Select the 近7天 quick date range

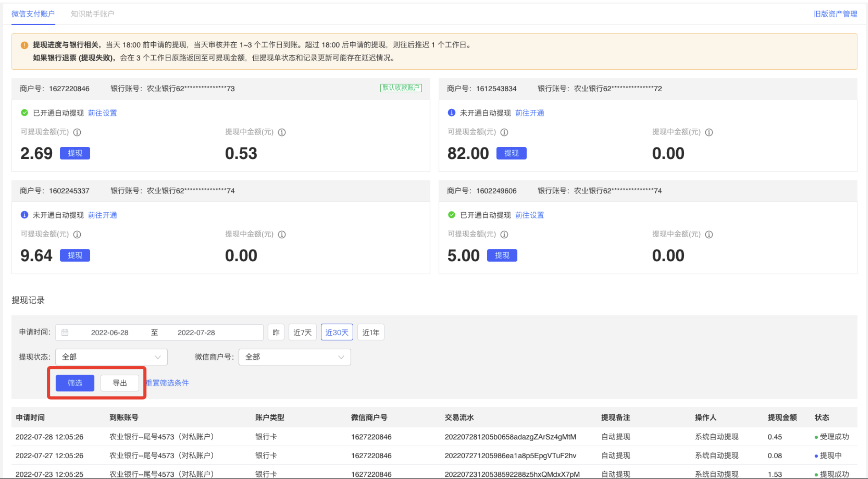tap(302, 332)
